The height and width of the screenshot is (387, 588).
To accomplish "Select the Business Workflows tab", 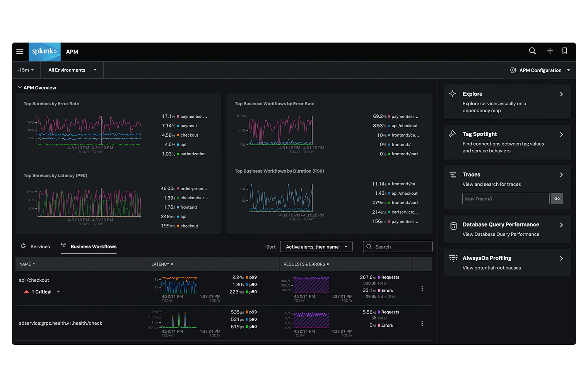I will [89, 247].
